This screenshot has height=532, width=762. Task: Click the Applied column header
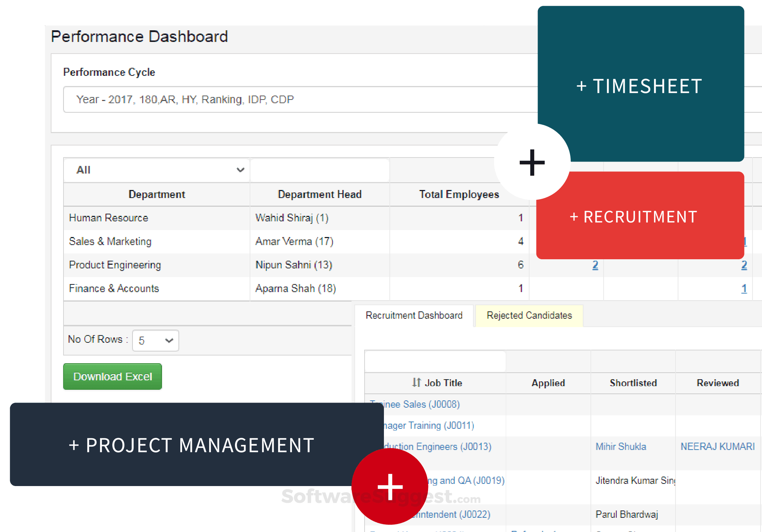(x=548, y=383)
